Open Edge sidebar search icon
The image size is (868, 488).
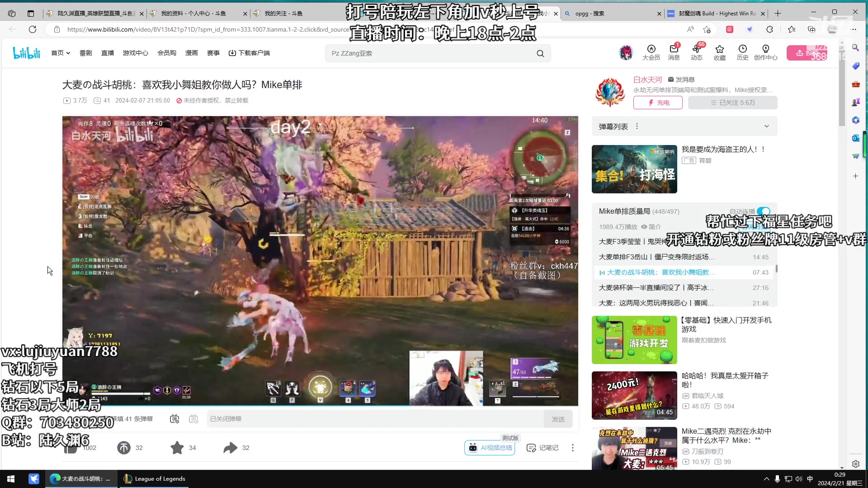[855, 47]
